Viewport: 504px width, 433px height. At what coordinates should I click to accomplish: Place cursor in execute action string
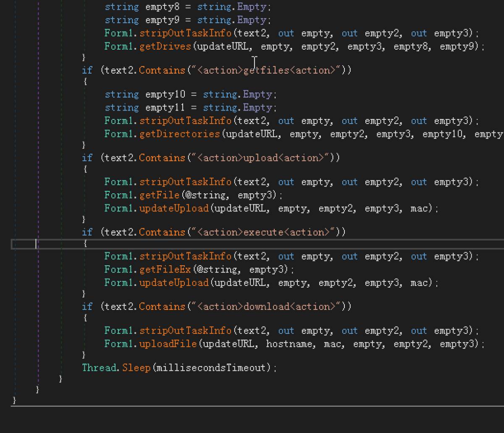pyautogui.click(x=263, y=232)
